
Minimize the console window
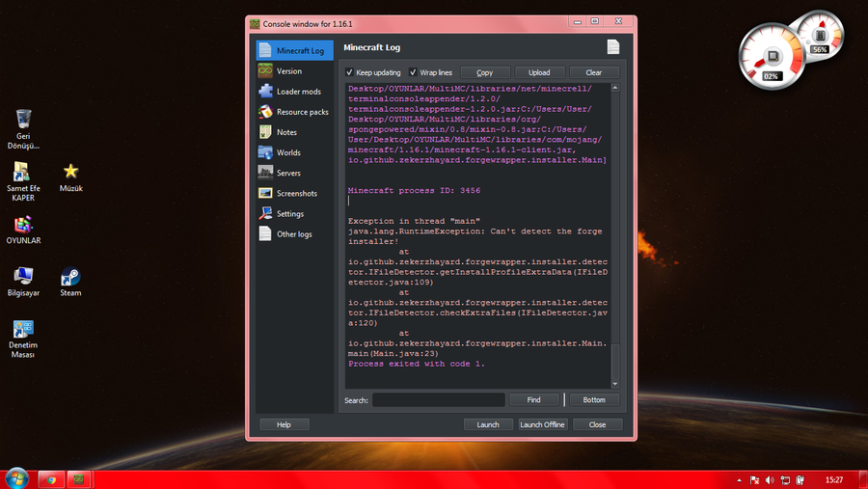tap(578, 21)
